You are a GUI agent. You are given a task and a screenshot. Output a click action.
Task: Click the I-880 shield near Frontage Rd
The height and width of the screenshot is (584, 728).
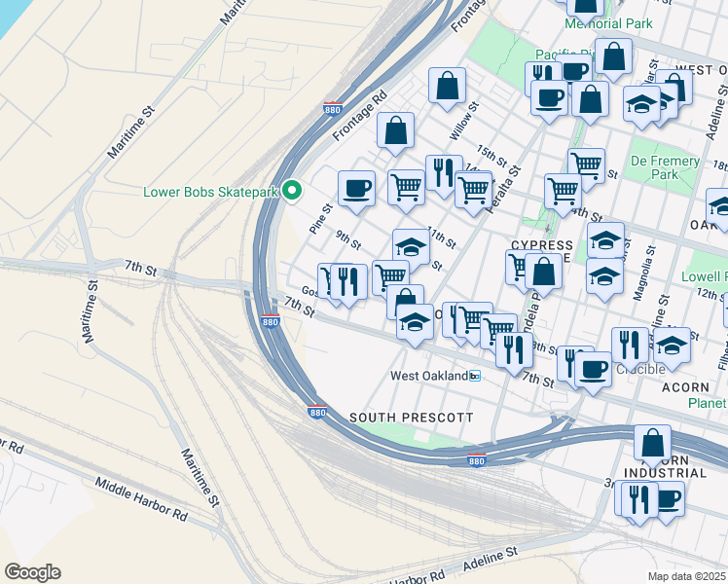[x=333, y=109]
